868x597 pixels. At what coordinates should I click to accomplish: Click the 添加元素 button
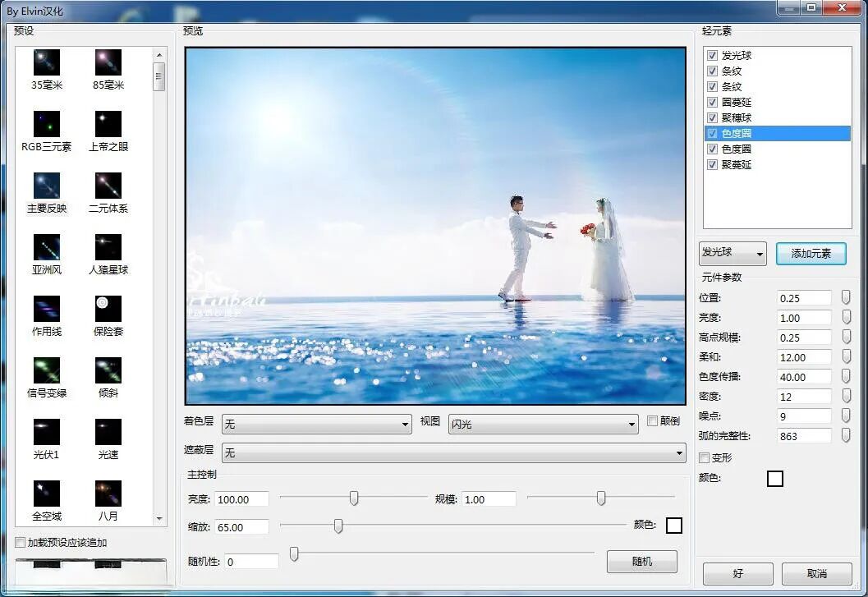[811, 254]
